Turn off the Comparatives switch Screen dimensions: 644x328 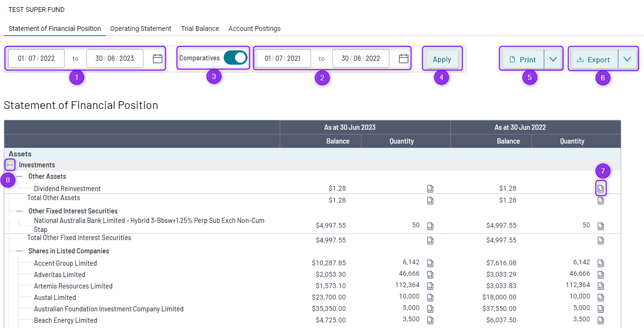tap(236, 58)
